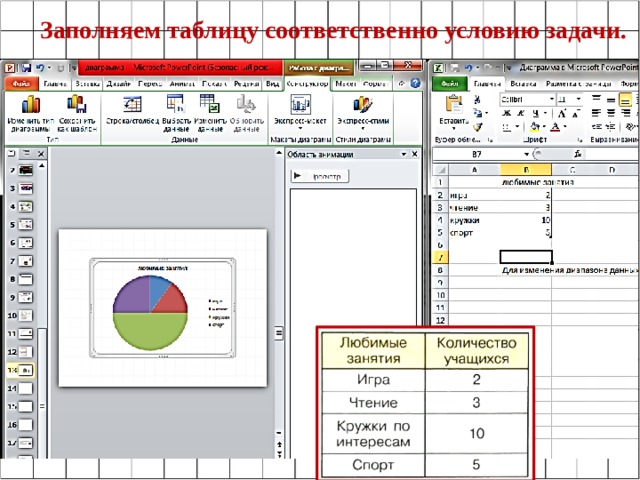
Task: Expand the Borders dropdown arrow
Action: click(x=517, y=127)
